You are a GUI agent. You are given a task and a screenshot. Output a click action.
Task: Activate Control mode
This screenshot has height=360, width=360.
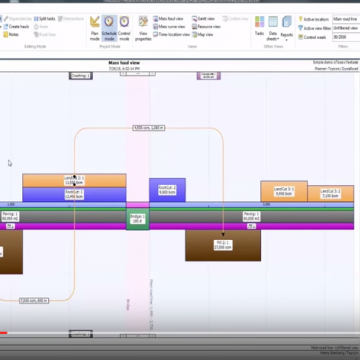(124, 28)
